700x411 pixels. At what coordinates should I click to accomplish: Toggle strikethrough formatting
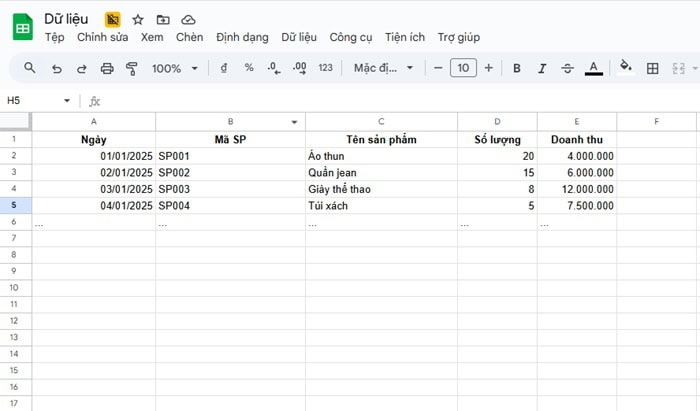point(568,68)
